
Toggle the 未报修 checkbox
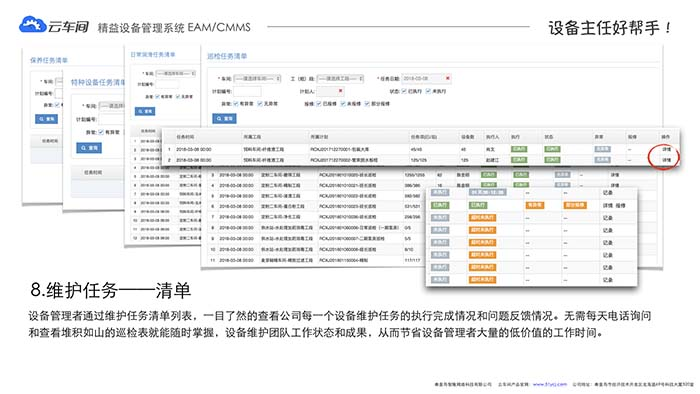coord(343,104)
